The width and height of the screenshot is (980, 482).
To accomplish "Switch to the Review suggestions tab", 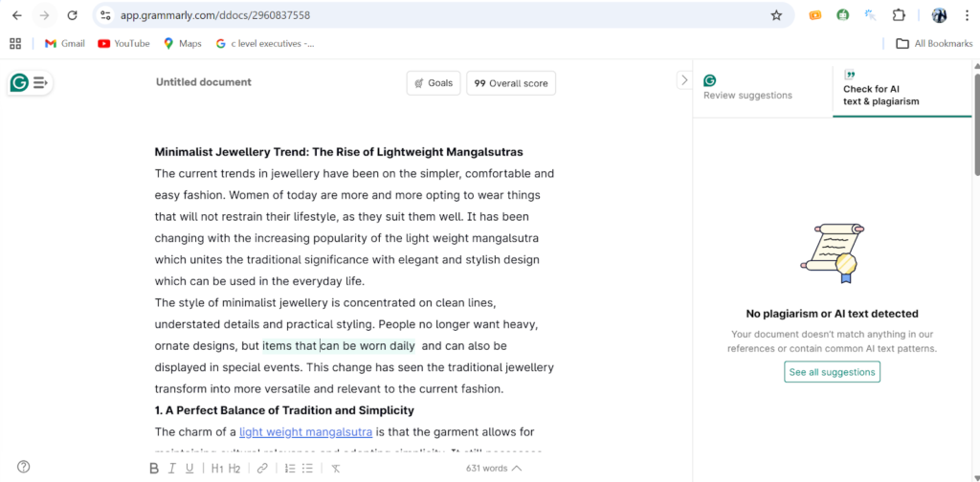I will (747, 89).
